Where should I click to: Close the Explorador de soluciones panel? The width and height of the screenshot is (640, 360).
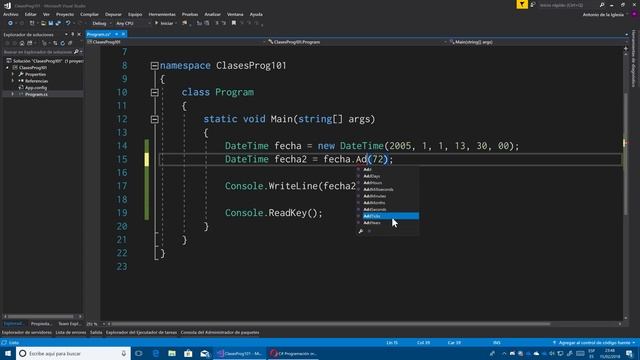tap(79, 34)
